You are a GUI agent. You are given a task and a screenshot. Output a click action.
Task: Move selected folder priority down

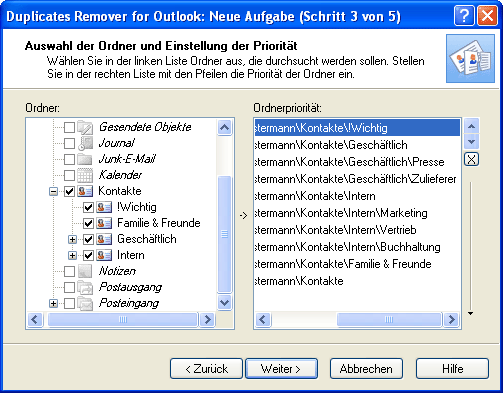(x=471, y=142)
